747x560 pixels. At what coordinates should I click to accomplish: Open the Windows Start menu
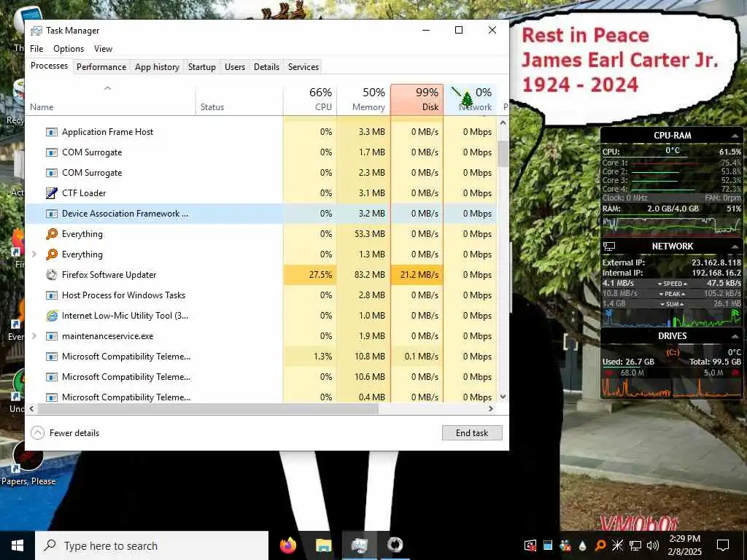point(18,545)
